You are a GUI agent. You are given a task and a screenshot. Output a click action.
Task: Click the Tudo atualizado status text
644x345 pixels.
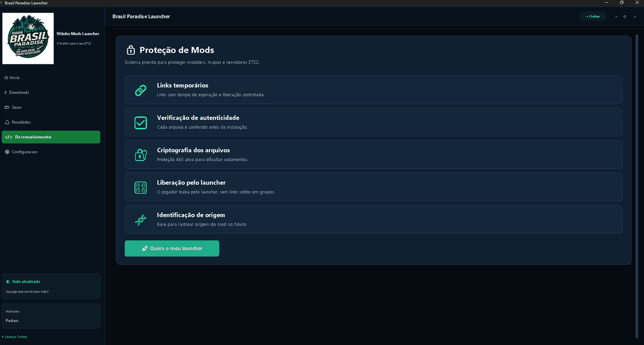point(26,282)
